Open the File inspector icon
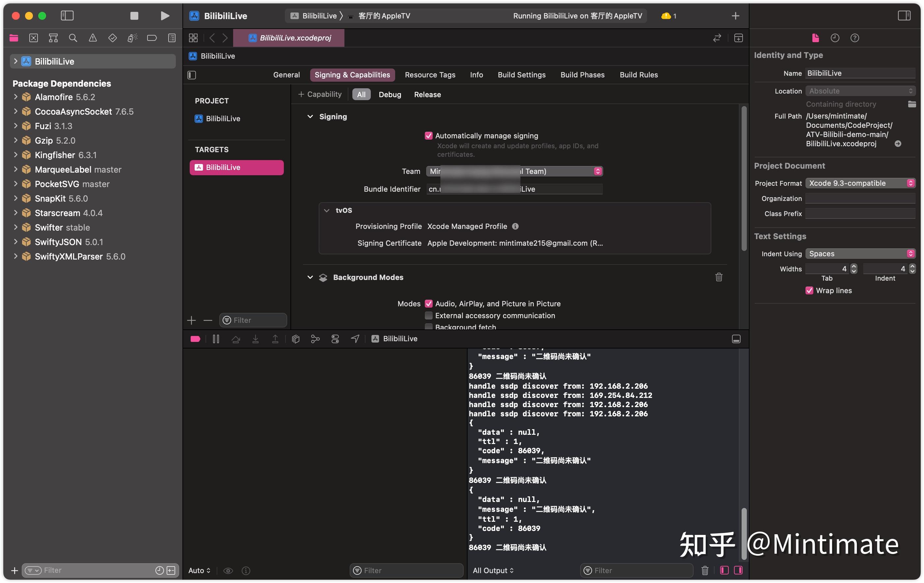This screenshot has height=583, width=924. [816, 38]
